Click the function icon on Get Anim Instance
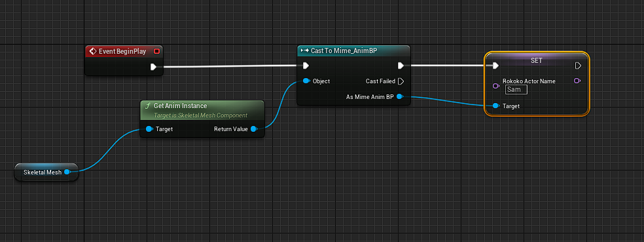This screenshot has width=644, height=242. (x=148, y=106)
